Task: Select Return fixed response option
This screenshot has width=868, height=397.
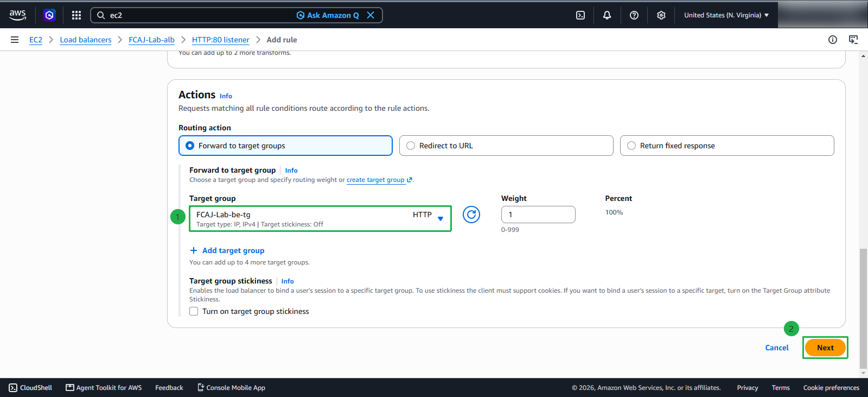Action: (x=727, y=146)
